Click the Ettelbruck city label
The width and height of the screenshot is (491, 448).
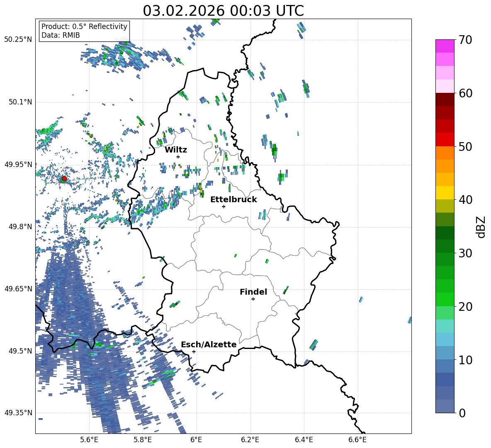233,200
